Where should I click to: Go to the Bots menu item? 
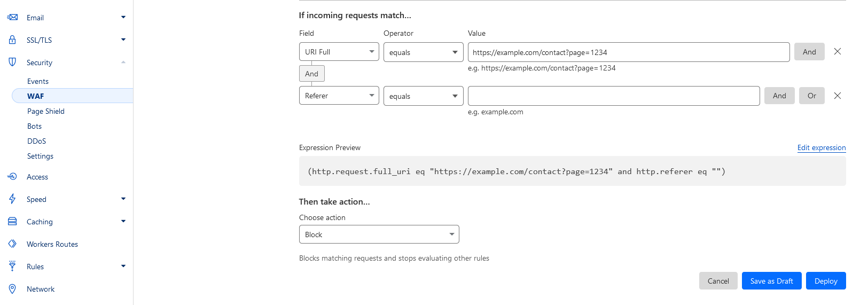pyautogui.click(x=35, y=126)
